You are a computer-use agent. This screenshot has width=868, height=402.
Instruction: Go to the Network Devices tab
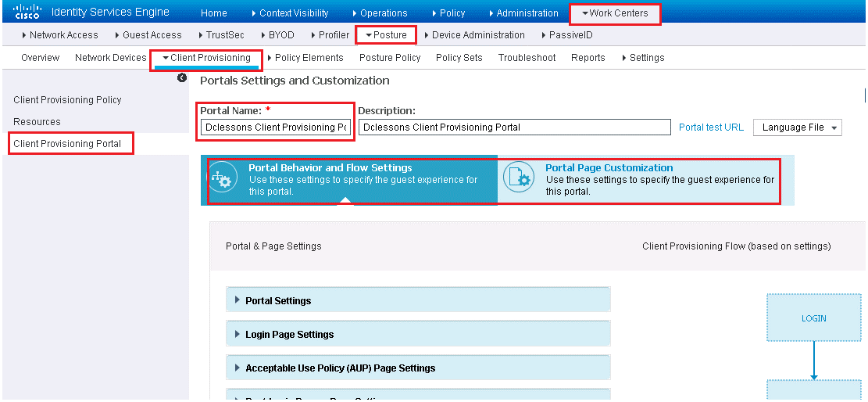point(111,58)
